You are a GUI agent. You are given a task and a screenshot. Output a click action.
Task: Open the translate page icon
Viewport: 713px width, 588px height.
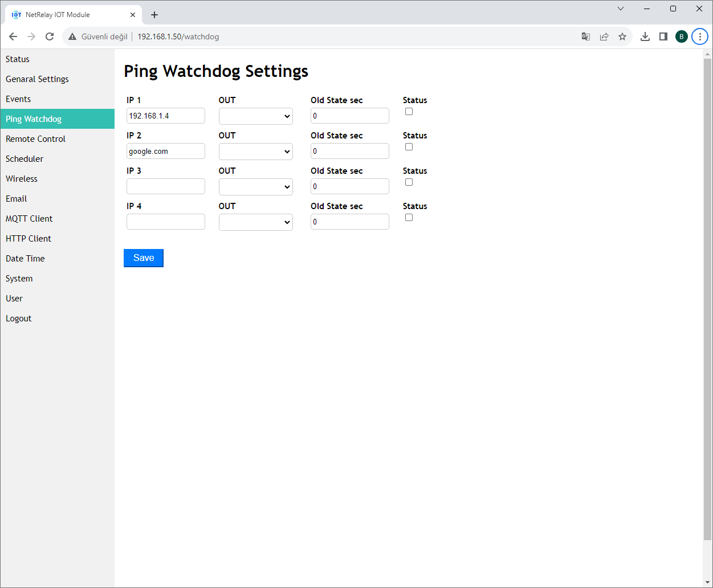[585, 36]
